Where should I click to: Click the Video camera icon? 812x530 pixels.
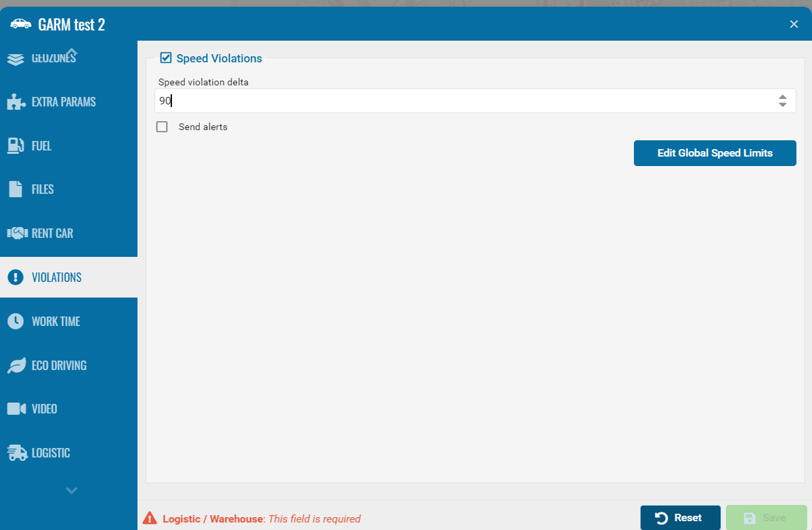[x=16, y=409]
